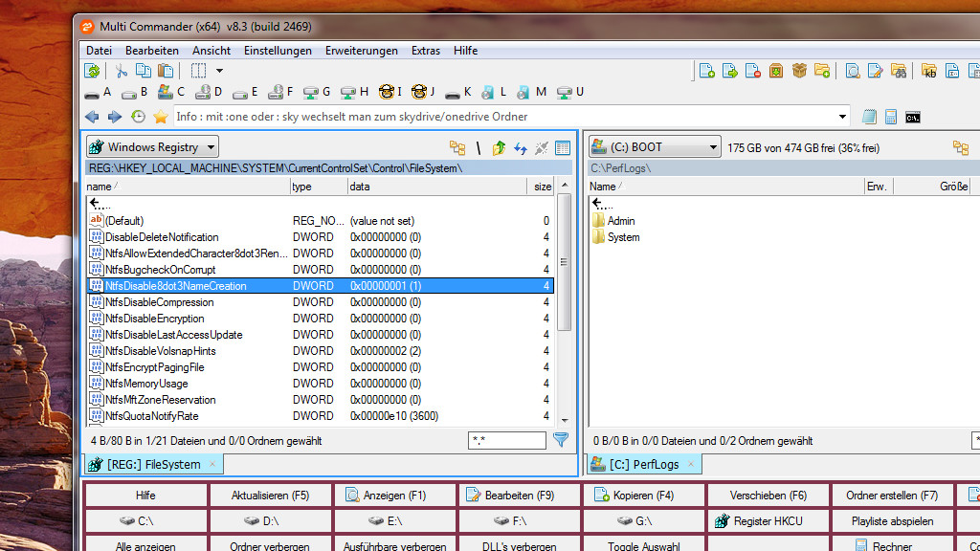Open favorites with the star icon

(x=160, y=117)
